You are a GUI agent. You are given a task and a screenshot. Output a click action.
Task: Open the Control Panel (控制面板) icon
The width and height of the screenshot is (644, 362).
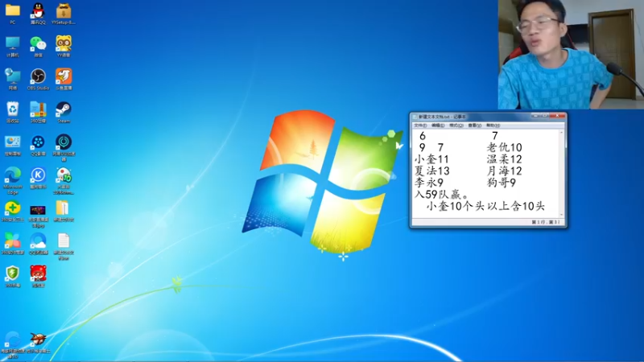click(x=13, y=142)
